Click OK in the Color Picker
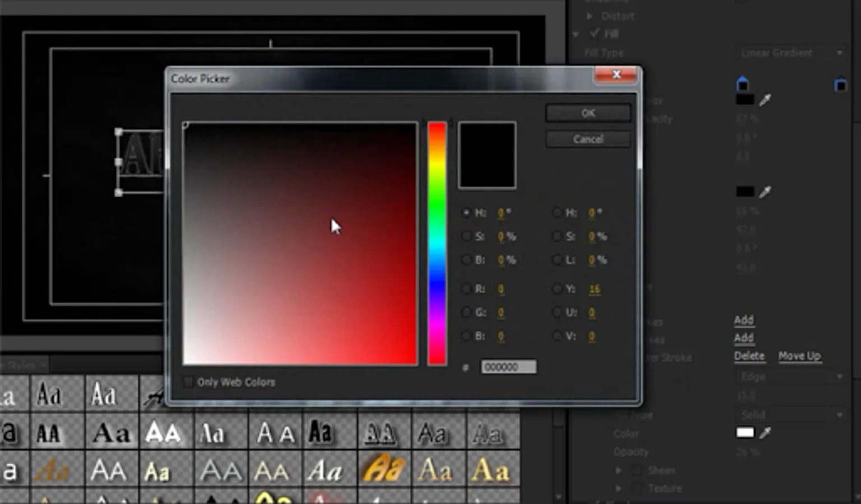The width and height of the screenshot is (861, 504). pyautogui.click(x=587, y=113)
